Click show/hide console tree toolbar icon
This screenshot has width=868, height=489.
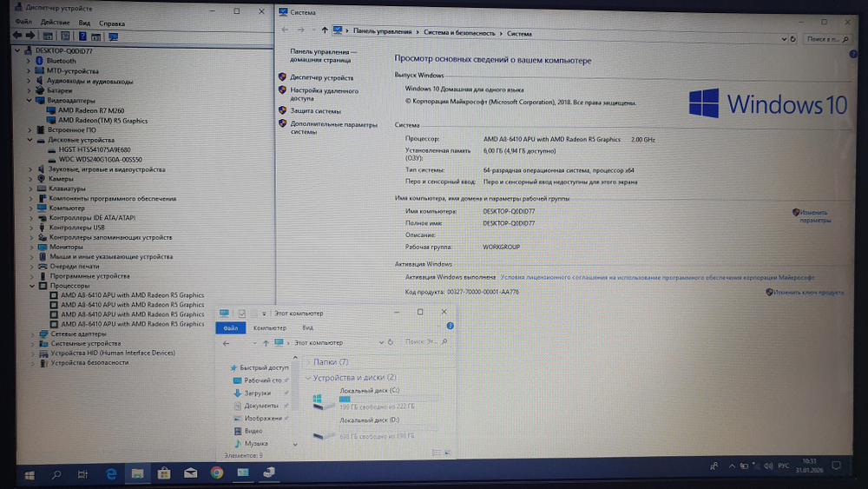[48, 36]
